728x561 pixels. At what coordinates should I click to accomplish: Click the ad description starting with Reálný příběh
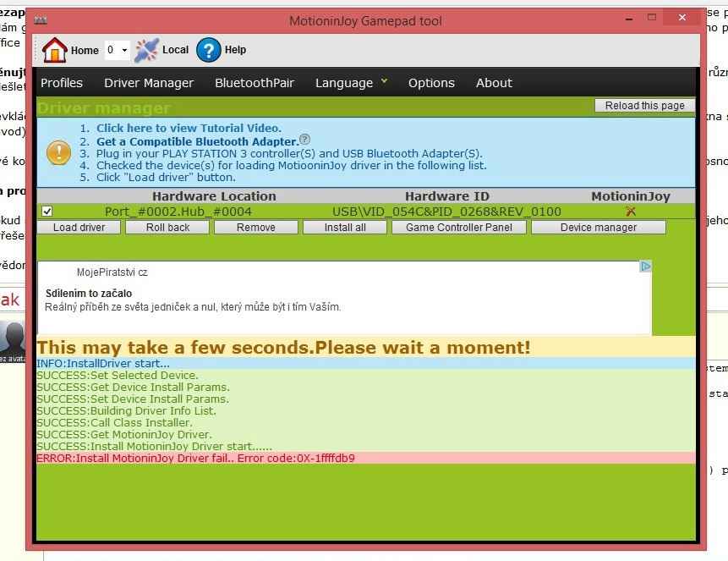coord(193,307)
